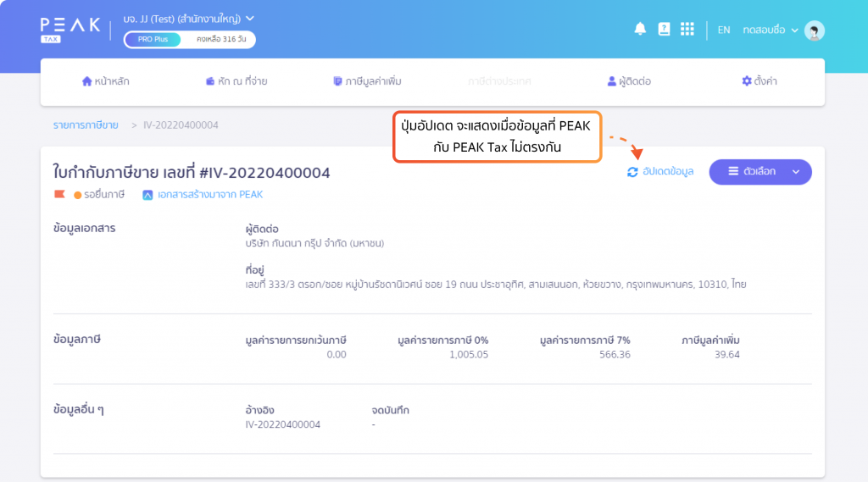Click the address line เลขที่ 333/3
Image resolution: width=868 pixels, height=482 pixels.
pos(495,285)
